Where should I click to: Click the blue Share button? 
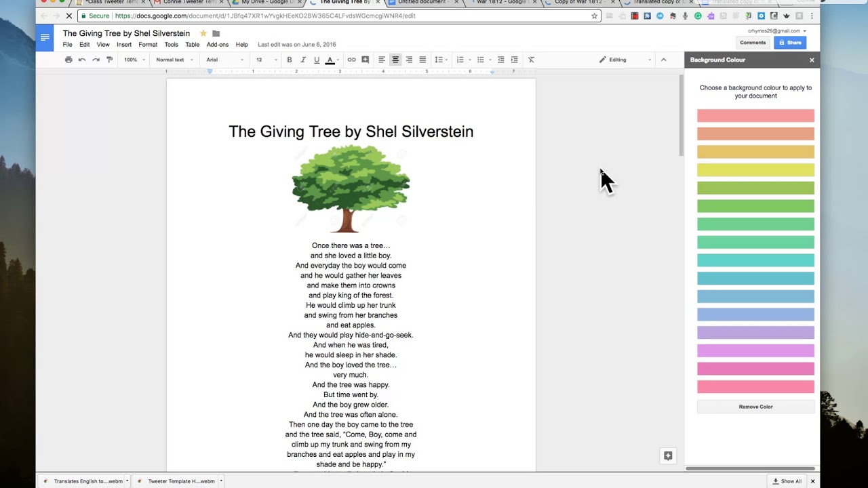(790, 43)
